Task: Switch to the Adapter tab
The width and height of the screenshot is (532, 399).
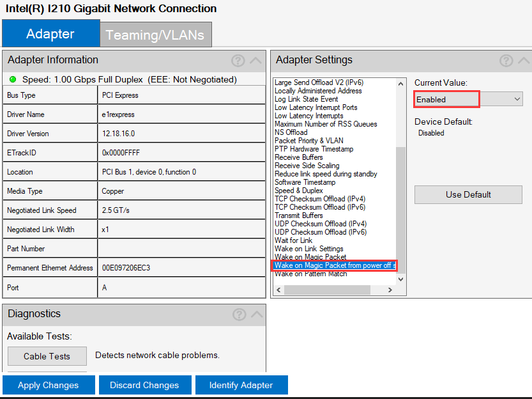Action: pos(51,33)
